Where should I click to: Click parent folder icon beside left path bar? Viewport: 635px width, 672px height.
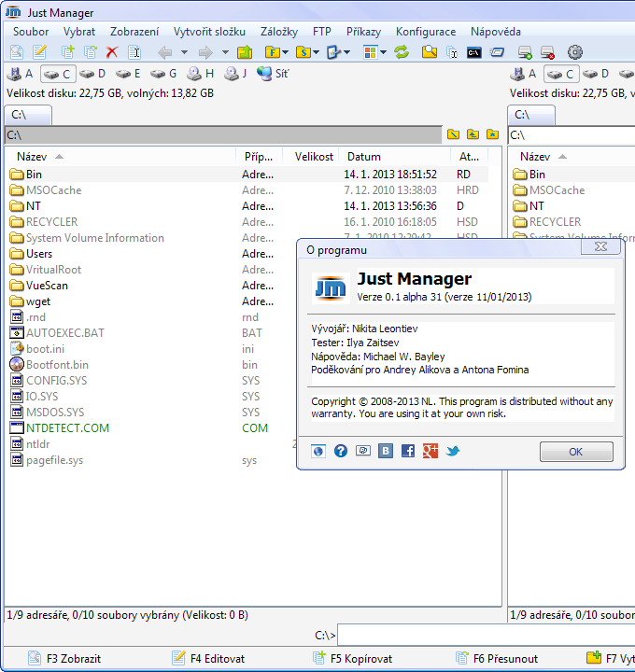tap(473, 134)
